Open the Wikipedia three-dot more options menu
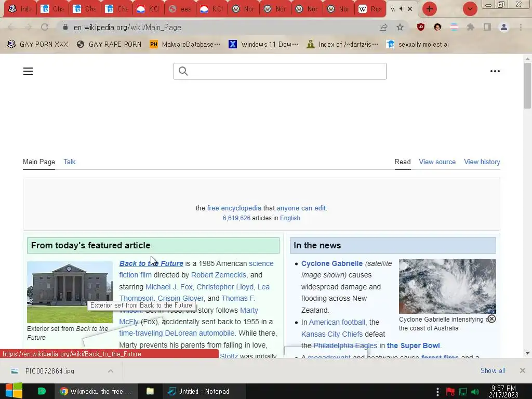Viewport: 532px width, 399px height. pyautogui.click(x=495, y=71)
